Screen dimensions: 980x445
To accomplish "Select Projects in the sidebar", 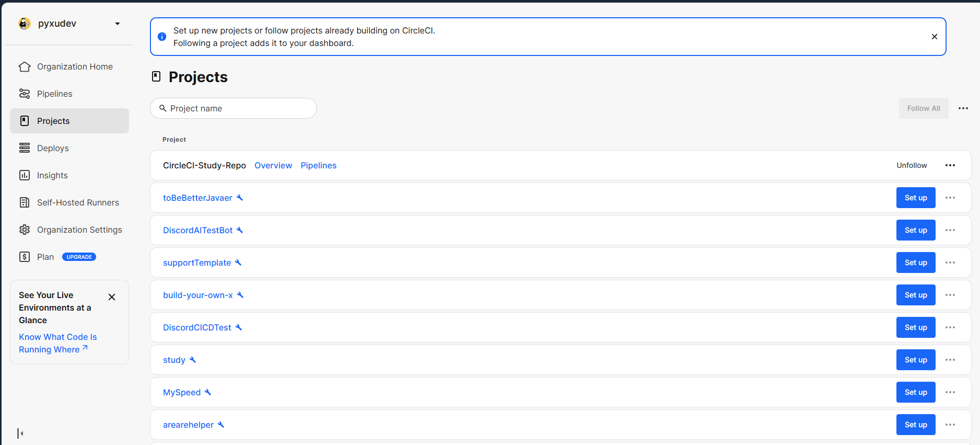I will click(69, 121).
